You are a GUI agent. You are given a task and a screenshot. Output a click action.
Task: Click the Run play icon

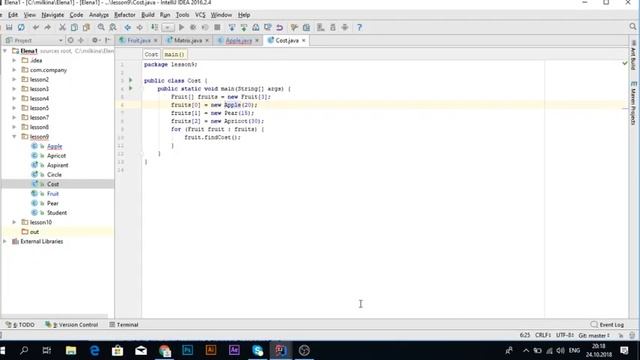coord(182,27)
